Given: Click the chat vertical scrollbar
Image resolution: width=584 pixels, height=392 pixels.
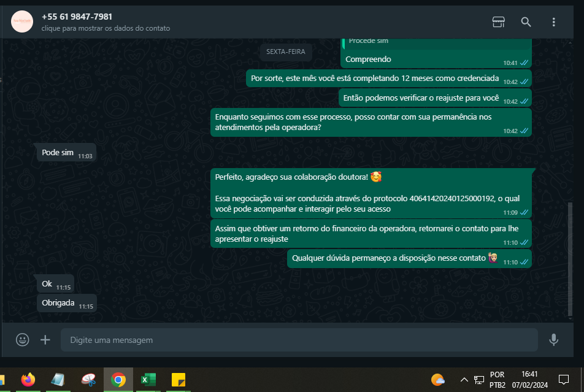Looking at the screenshot, I should click(570, 259).
